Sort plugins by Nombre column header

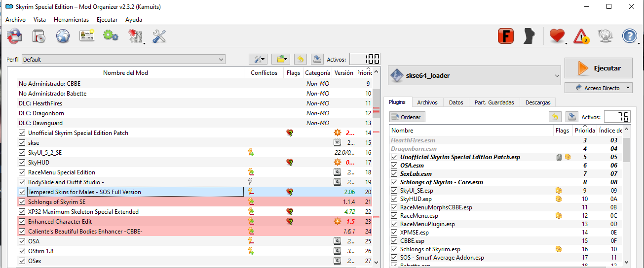pos(471,131)
